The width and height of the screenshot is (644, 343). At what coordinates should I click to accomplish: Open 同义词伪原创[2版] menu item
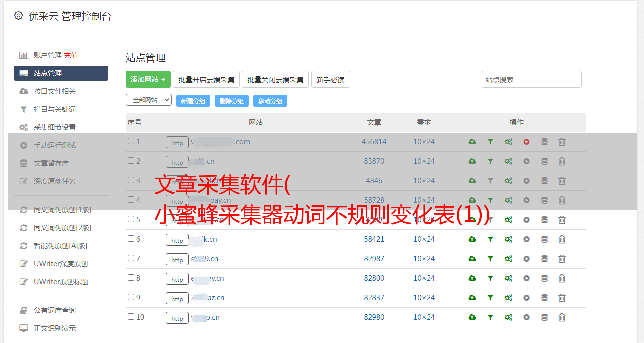point(62,228)
